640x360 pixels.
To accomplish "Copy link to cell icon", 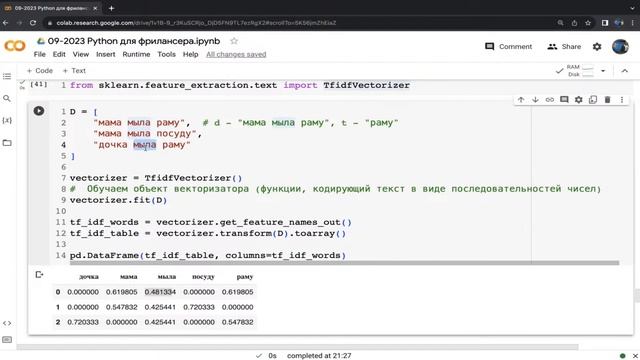I will (x=549, y=100).
